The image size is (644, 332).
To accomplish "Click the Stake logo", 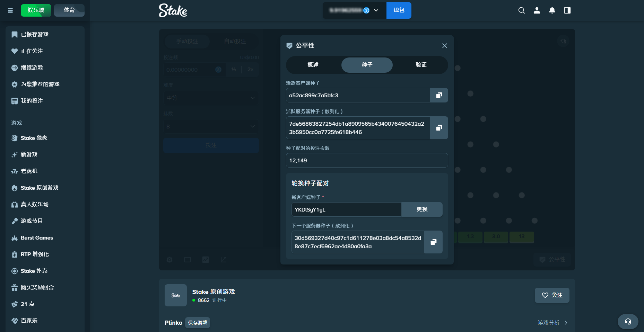I will [x=173, y=10].
